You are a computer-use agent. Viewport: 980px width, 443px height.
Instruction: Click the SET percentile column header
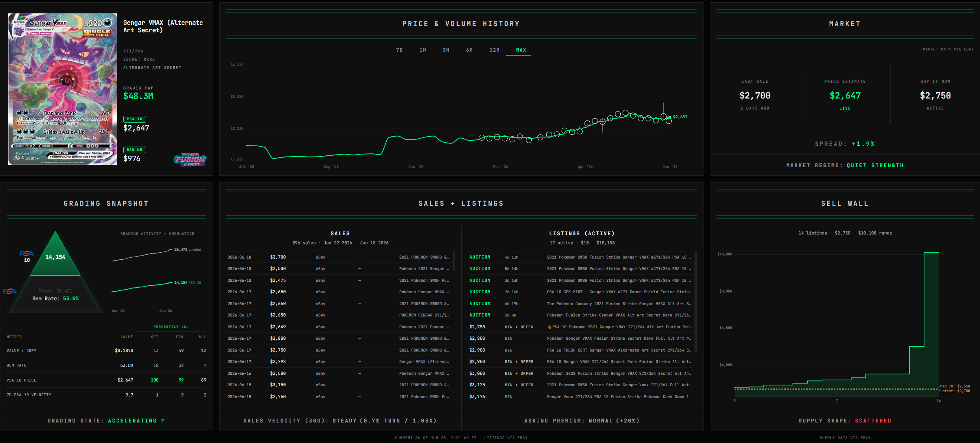(154, 337)
